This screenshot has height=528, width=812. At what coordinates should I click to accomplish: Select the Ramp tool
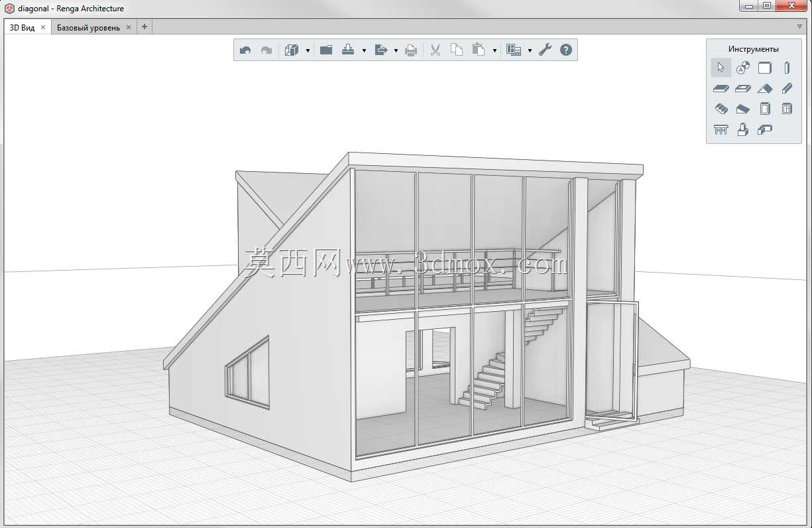point(743,109)
